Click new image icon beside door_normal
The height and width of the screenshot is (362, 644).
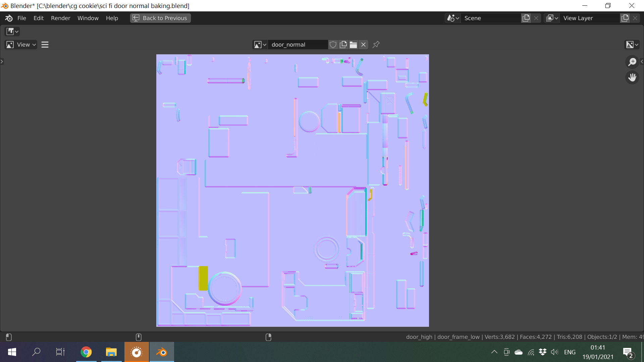point(343,45)
